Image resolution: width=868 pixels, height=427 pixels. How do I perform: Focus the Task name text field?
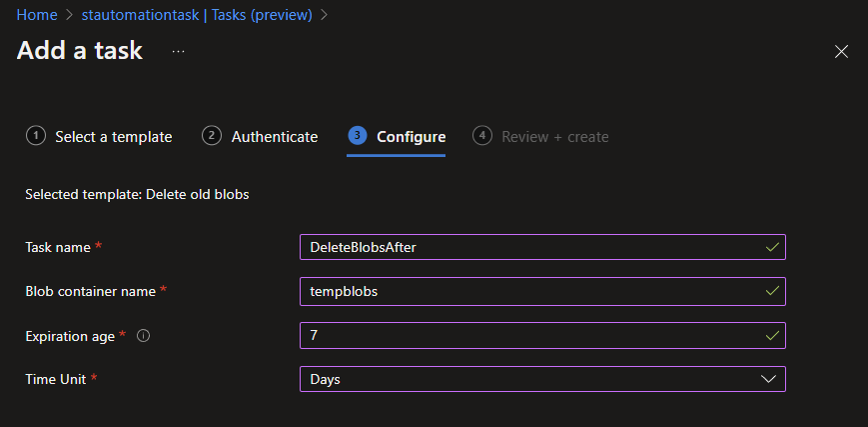pyautogui.click(x=529, y=248)
